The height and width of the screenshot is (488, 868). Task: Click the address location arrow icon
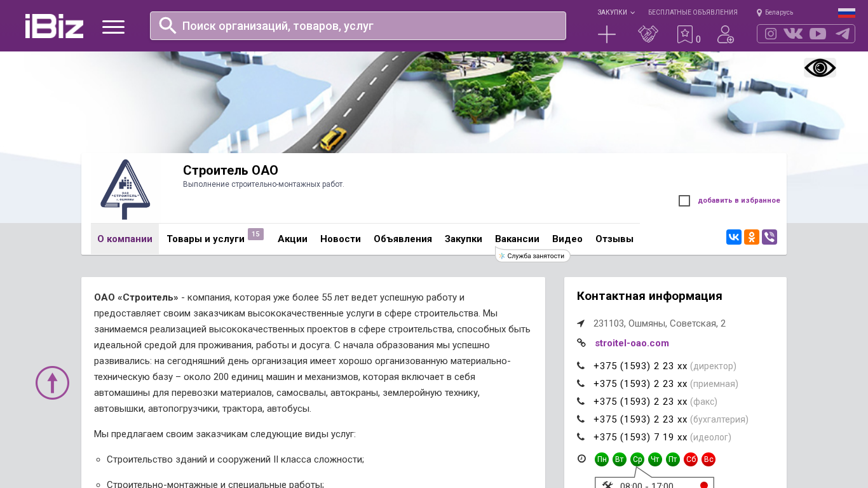581,323
